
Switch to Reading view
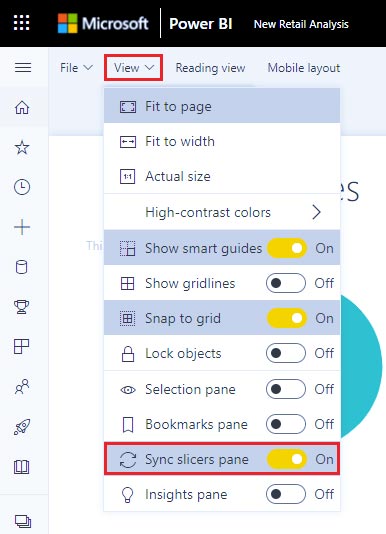pyautogui.click(x=210, y=68)
